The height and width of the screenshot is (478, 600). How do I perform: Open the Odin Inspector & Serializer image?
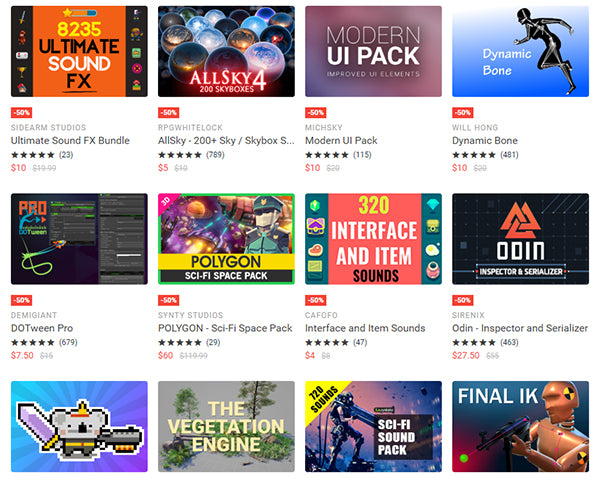click(x=520, y=239)
